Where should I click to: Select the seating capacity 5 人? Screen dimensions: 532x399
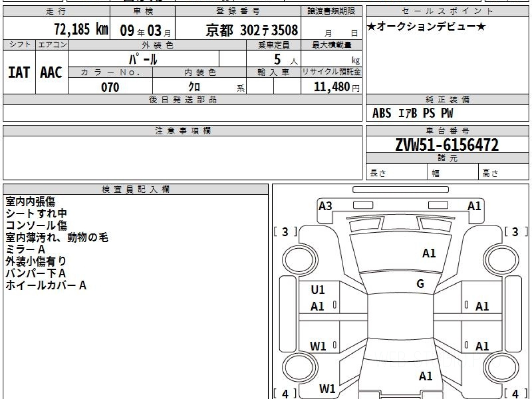(286, 59)
